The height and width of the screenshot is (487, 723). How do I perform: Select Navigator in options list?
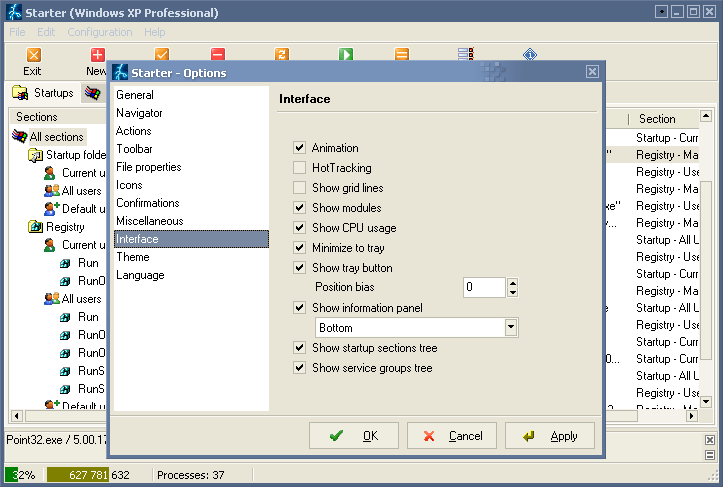point(191,113)
